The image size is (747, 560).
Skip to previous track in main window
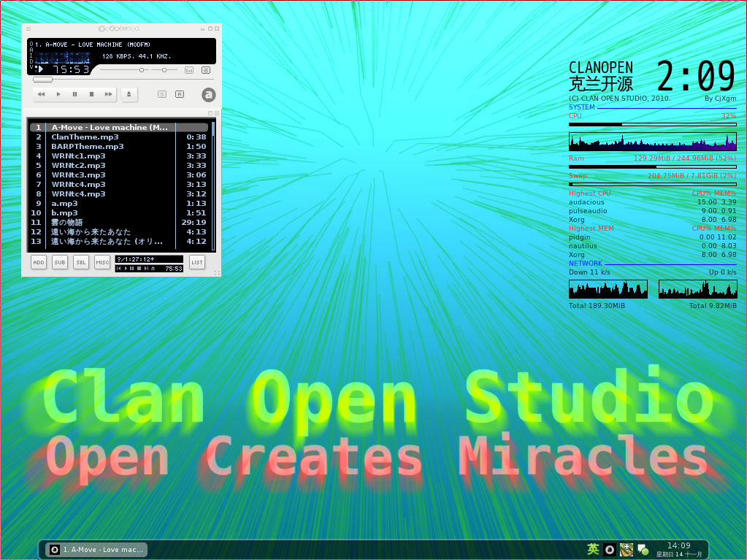click(41, 94)
